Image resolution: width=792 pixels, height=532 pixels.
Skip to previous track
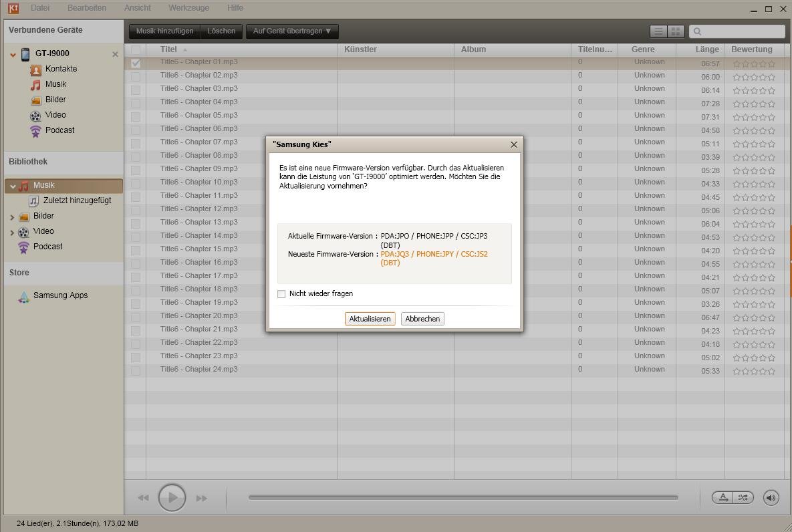(x=144, y=498)
